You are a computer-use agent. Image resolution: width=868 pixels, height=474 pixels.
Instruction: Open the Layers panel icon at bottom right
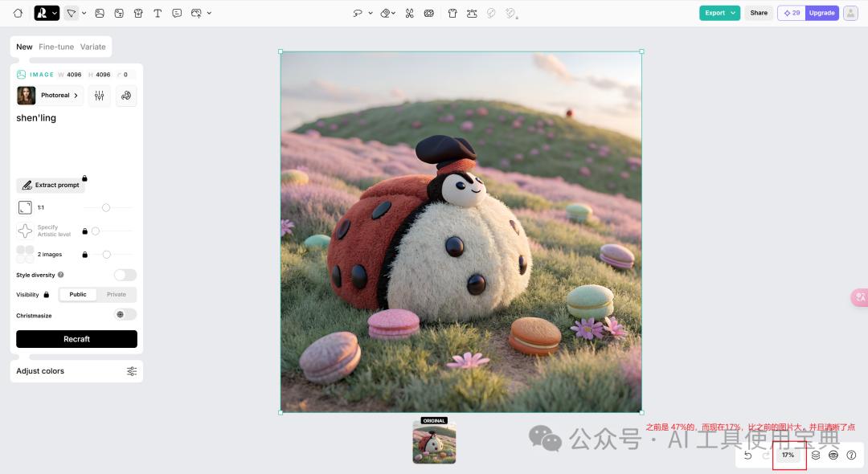click(x=815, y=455)
